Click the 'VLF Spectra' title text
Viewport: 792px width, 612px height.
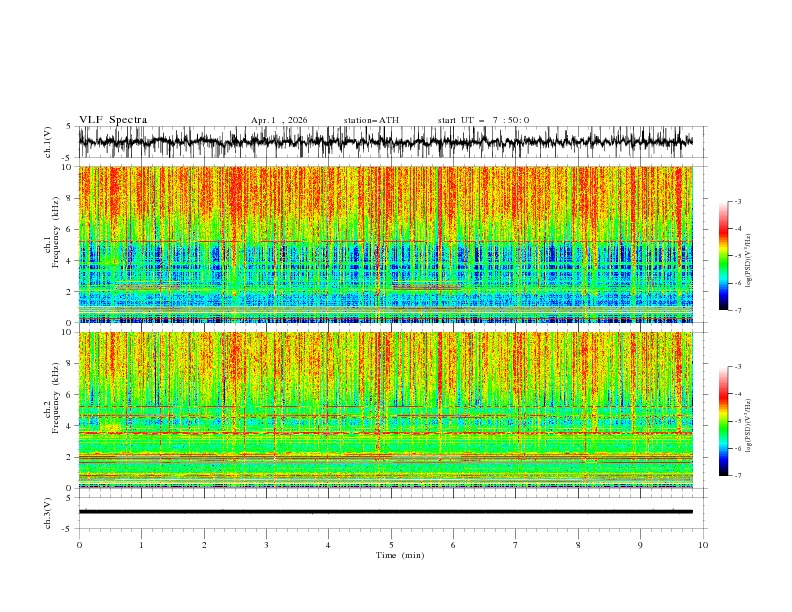click(113, 120)
